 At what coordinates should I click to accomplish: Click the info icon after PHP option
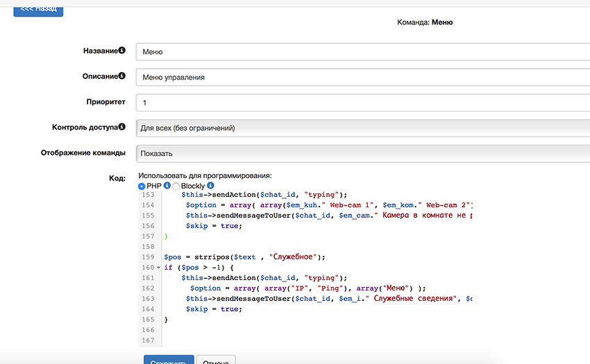click(167, 186)
